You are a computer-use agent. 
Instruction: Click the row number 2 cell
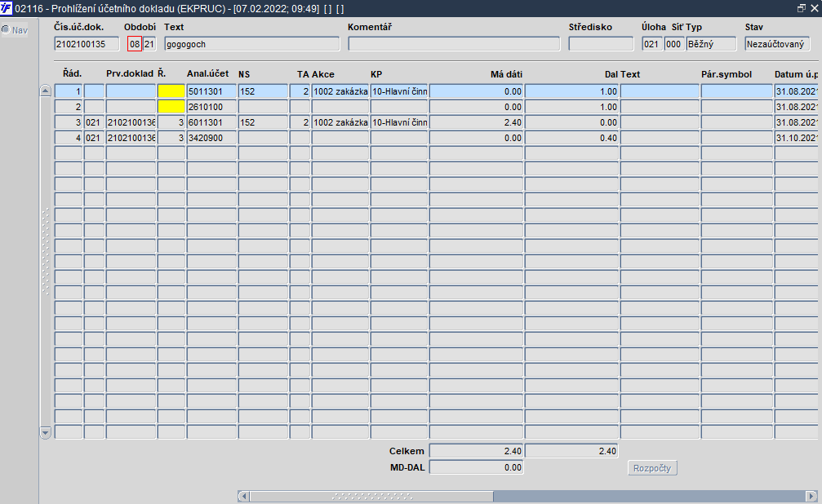click(x=69, y=107)
